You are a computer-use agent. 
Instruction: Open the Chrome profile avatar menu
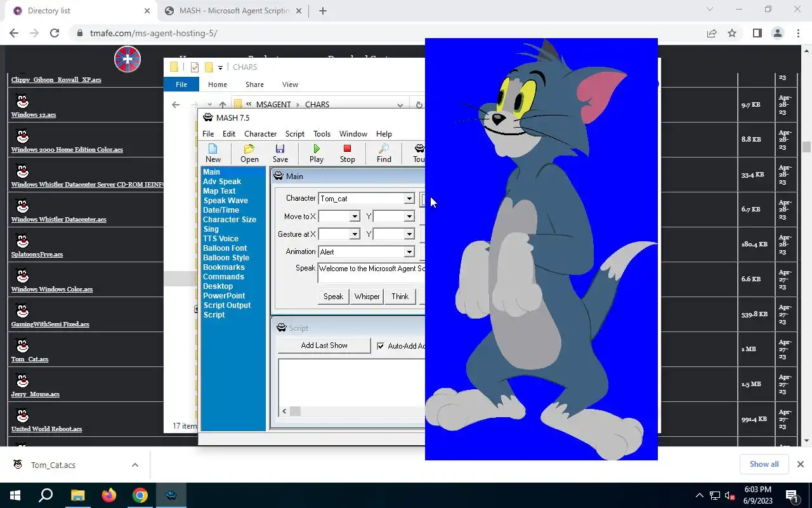(x=777, y=33)
